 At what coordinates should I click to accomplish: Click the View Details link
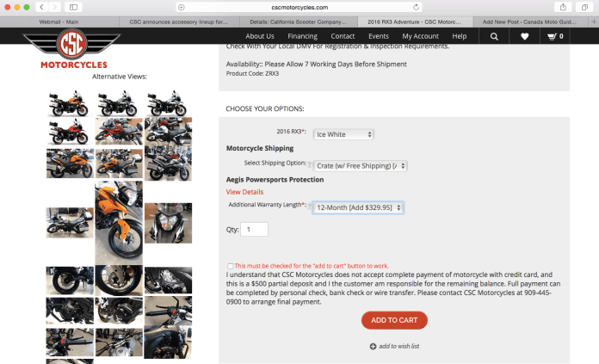[244, 192]
